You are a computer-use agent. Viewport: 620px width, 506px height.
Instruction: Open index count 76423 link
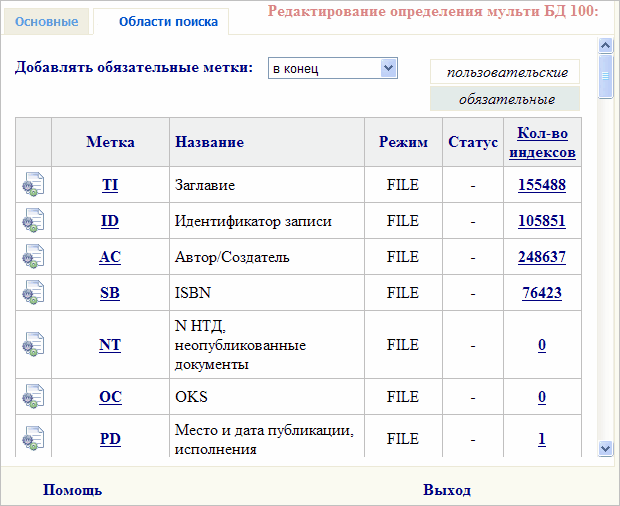click(542, 293)
